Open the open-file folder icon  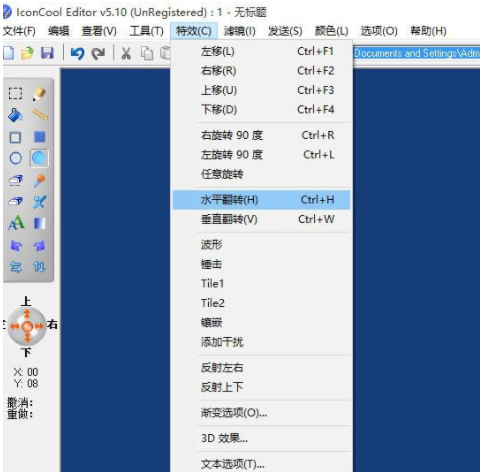coord(27,53)
